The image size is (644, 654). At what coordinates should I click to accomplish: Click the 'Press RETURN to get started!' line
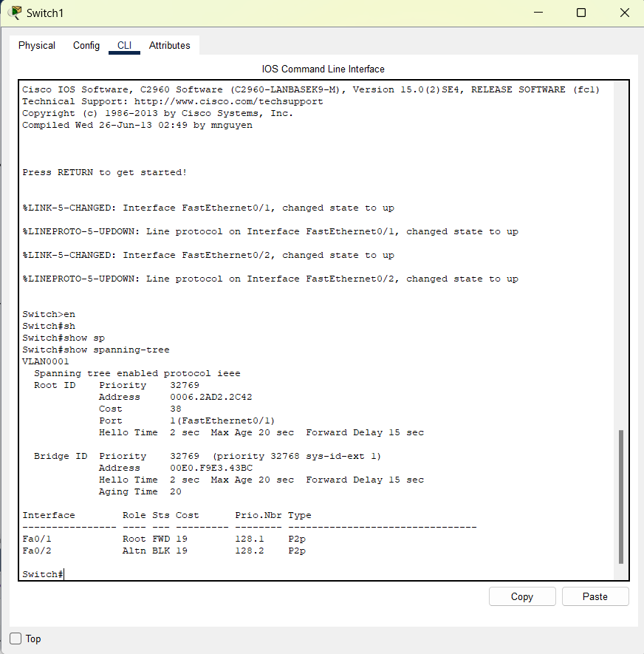(105, 172)
